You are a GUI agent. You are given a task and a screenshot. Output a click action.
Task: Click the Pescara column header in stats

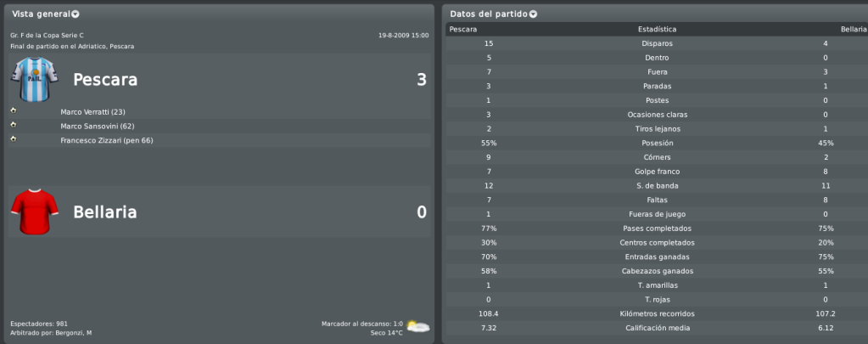point(463,30)
